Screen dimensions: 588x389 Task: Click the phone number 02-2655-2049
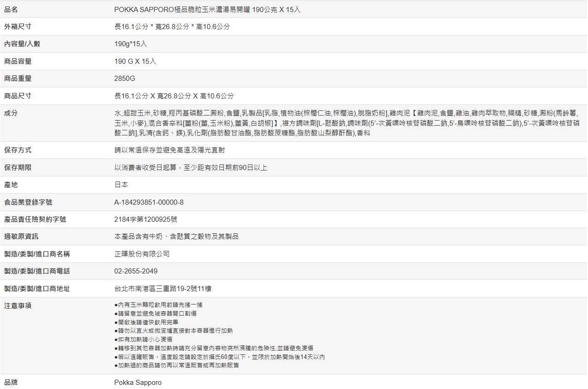point(136,271)
